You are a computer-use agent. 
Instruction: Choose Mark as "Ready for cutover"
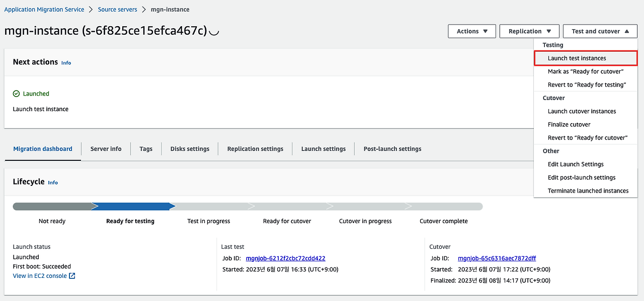click(586, 71)
